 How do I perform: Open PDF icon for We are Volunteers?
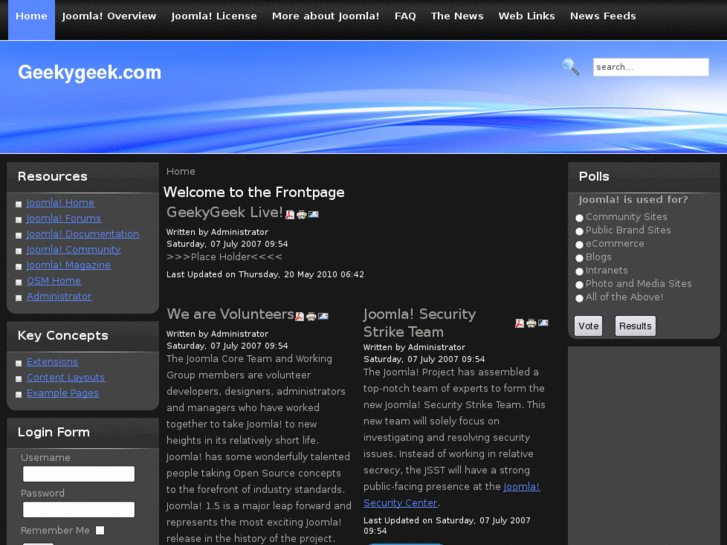(300, 316)
